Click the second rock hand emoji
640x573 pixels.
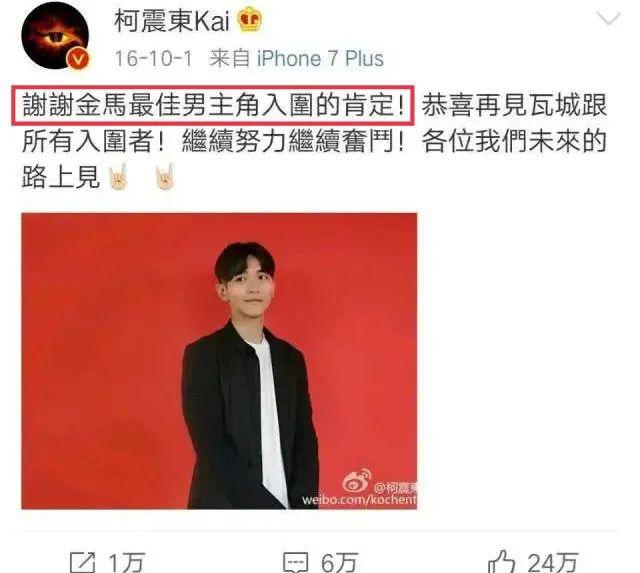tap(165, 176)
